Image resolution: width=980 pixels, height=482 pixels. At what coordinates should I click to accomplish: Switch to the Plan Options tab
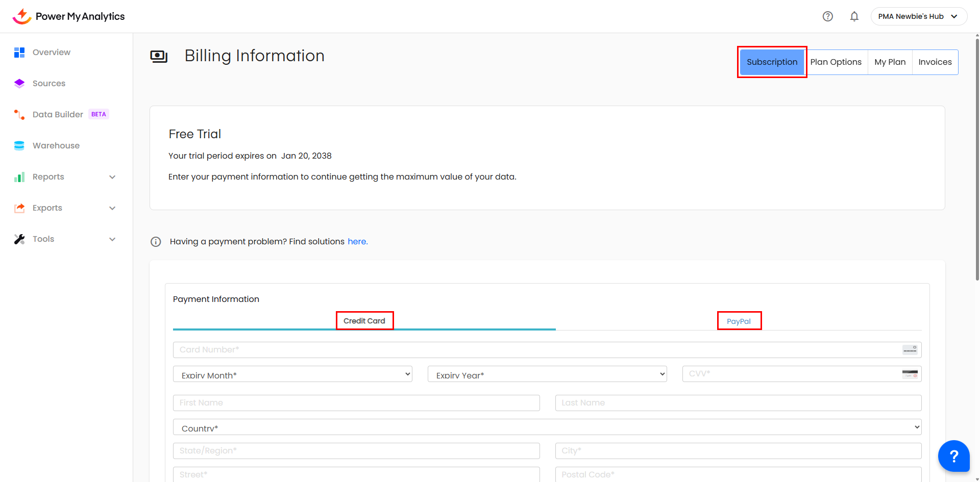click(x=836, y=62)
